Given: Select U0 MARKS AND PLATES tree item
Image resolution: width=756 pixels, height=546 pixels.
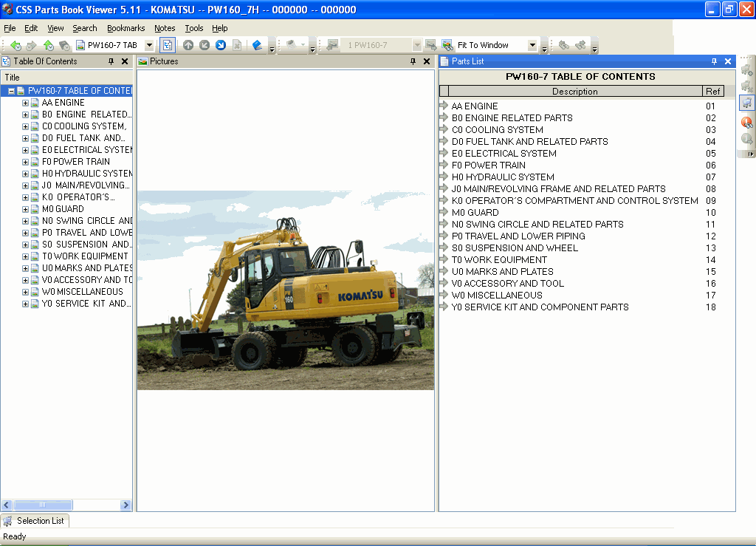Looking at the screenshot, I should pos(87,268).
